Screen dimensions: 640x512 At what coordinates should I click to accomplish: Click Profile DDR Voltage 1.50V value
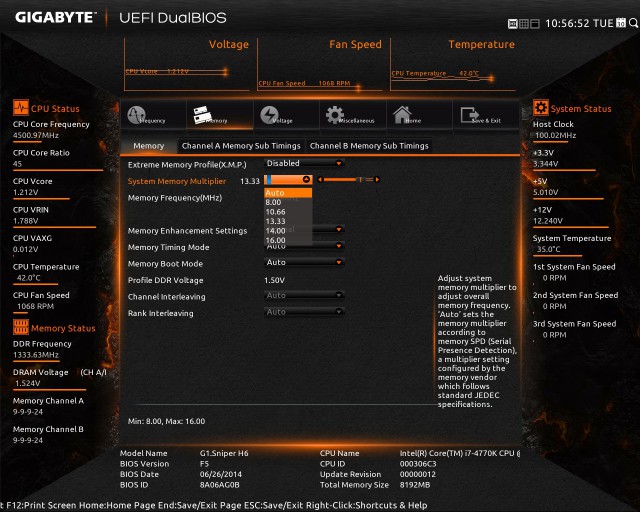pyautogui.click(x=274, y=280)
